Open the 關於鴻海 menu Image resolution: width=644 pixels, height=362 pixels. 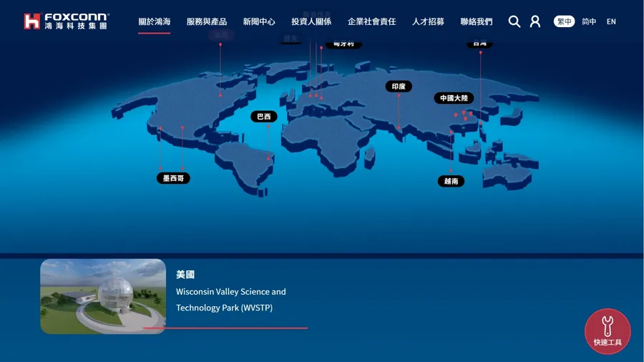tap(155, 21)
